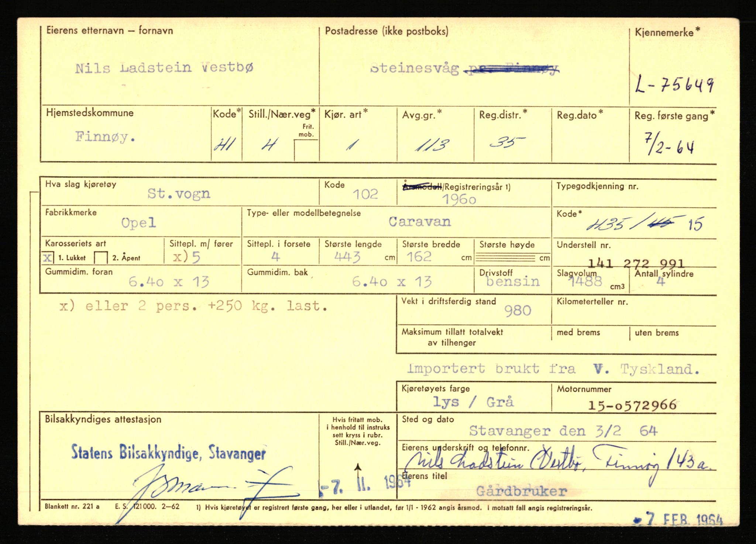Select the engine number '15-0572966'

(x=632, y=405)
